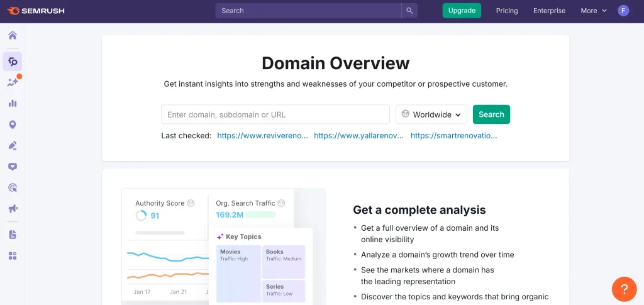Open the AI sparkle chart sidebar icon
The image size is (644, 305).
pos(13,82)
